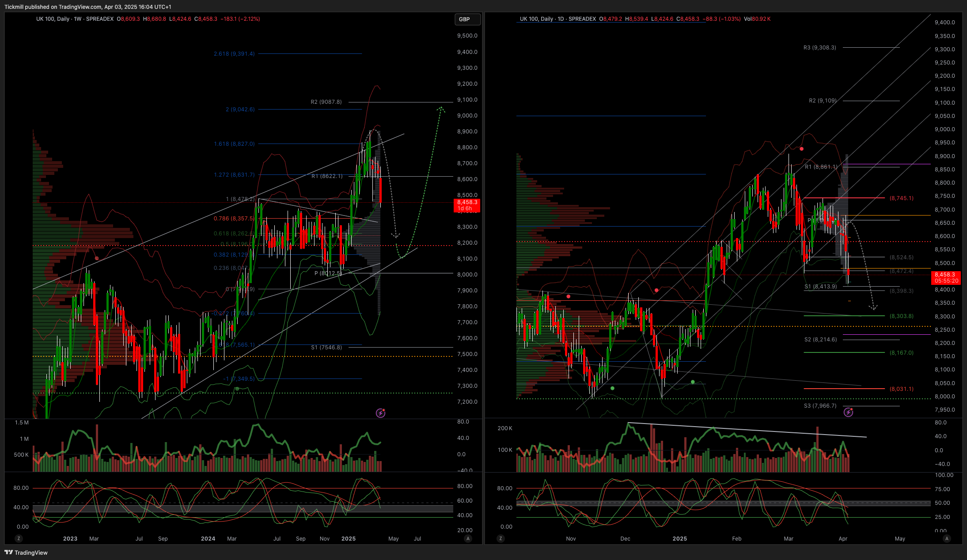This screenshot has height=560, width=967.
Task: Click the P (8012.5) pivot label on weekly chart
Action: pos(328,273)
